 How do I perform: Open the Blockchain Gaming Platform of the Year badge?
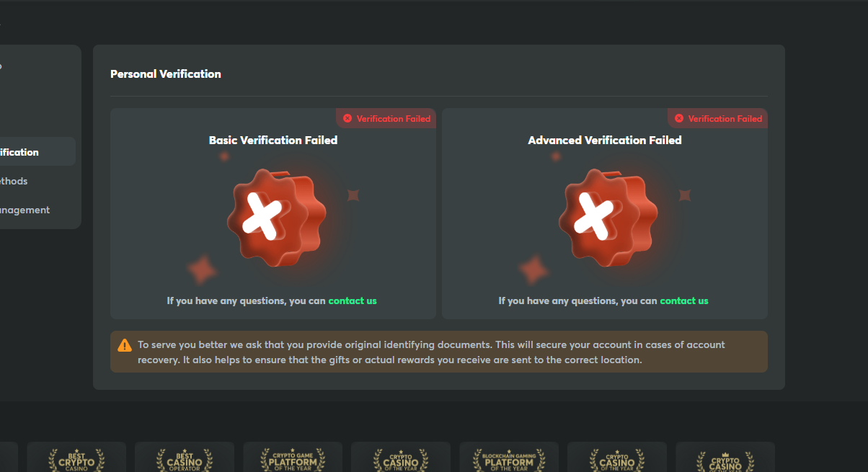[509, 458]
